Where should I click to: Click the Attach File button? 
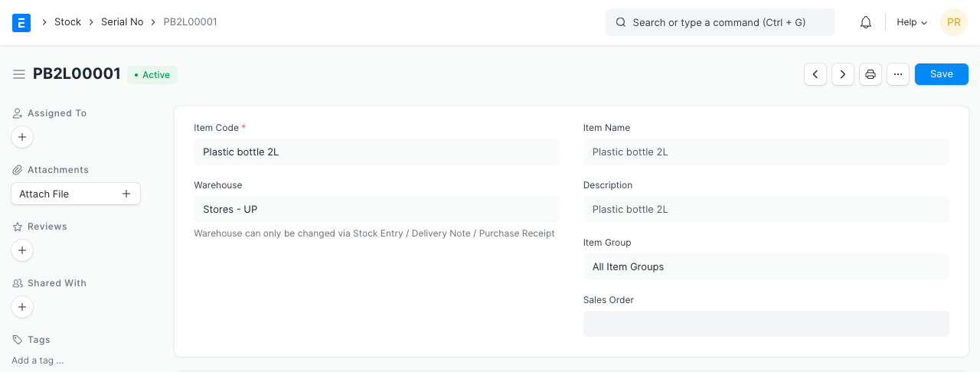pos(76,194)
